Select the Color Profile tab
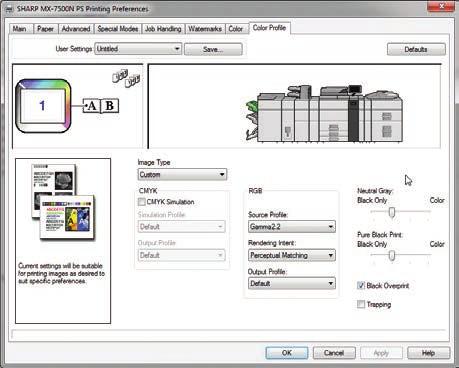 click(269, 28)
